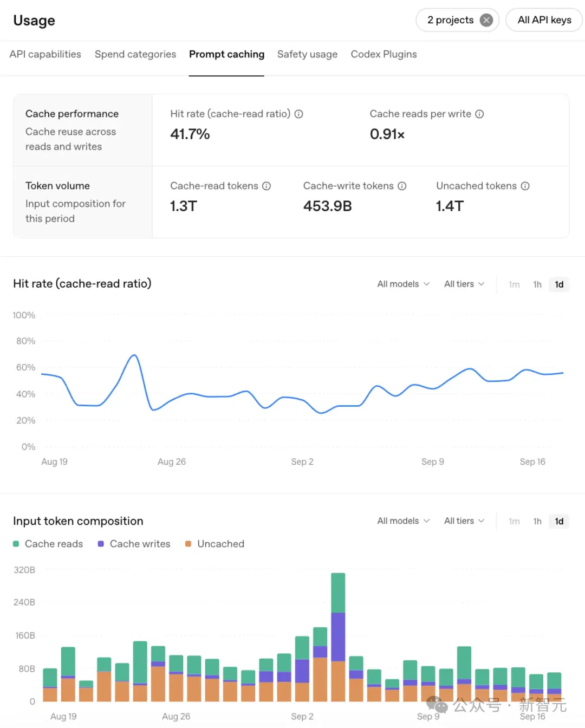Screen dimensions: 585x728
Task: Expand All tiers dropdown in Input token composition
Action: tap(464, 521)
